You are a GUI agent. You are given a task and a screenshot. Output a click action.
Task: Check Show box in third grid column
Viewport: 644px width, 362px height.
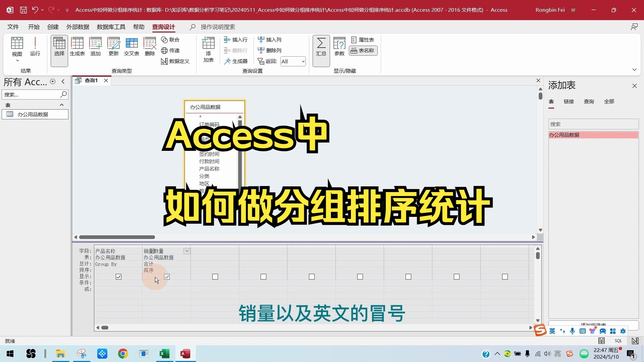pos(215,277)
